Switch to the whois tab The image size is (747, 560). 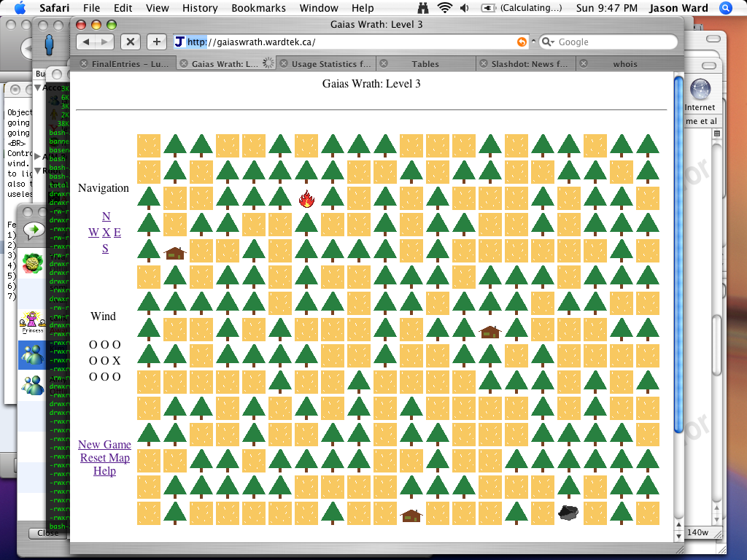[625, 64]
